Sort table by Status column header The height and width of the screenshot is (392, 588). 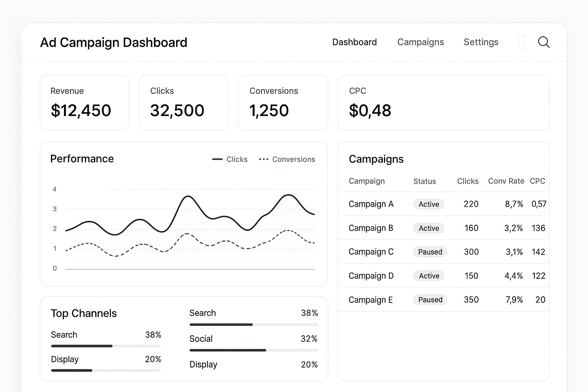(425, 181)
